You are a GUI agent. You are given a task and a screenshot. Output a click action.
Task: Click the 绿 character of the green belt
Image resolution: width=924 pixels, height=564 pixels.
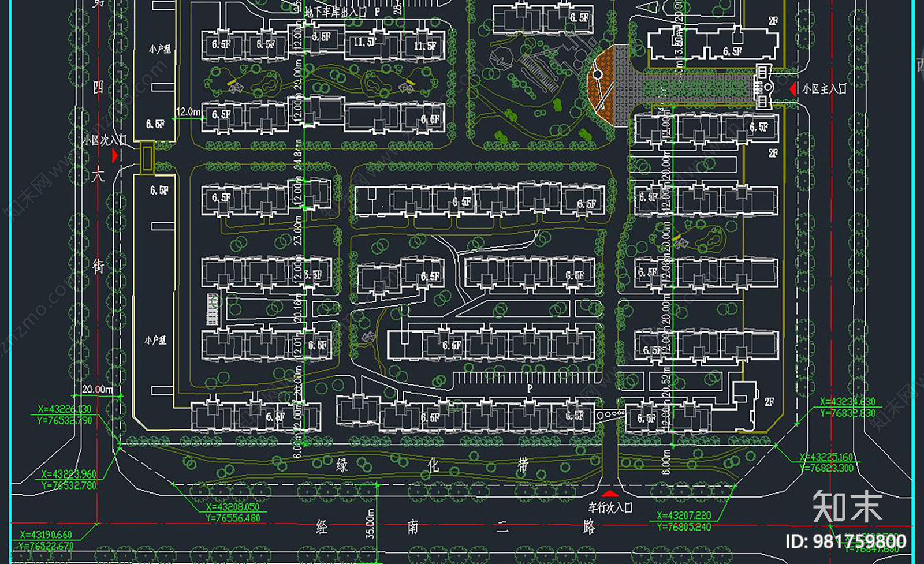[x=342, y=465]
